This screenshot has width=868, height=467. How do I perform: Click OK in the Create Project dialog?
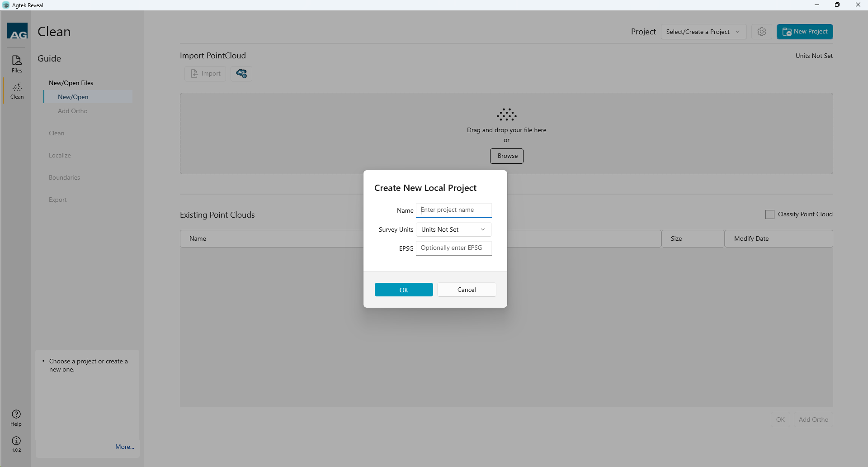tap(404, 290)
